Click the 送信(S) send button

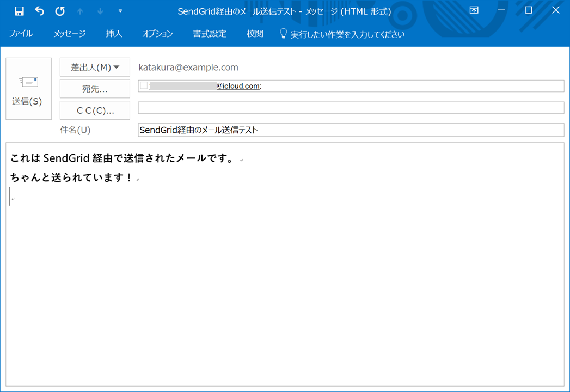28,89
